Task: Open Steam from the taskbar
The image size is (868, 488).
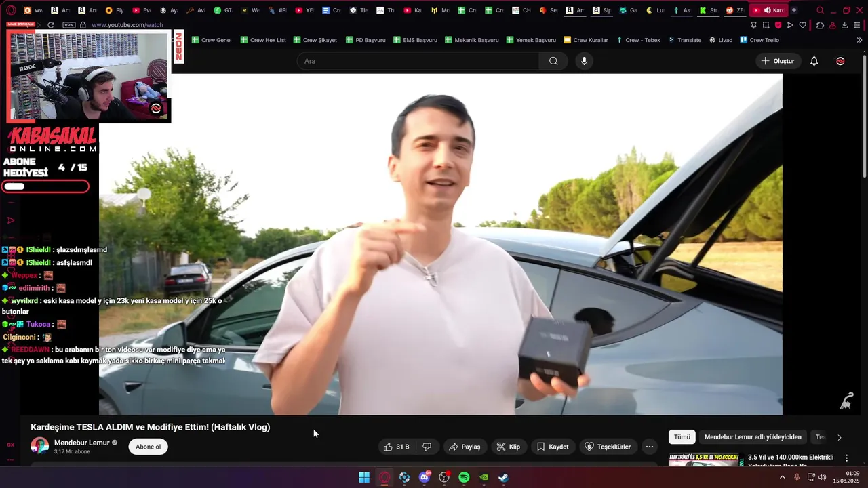Action: coord(504,477)
